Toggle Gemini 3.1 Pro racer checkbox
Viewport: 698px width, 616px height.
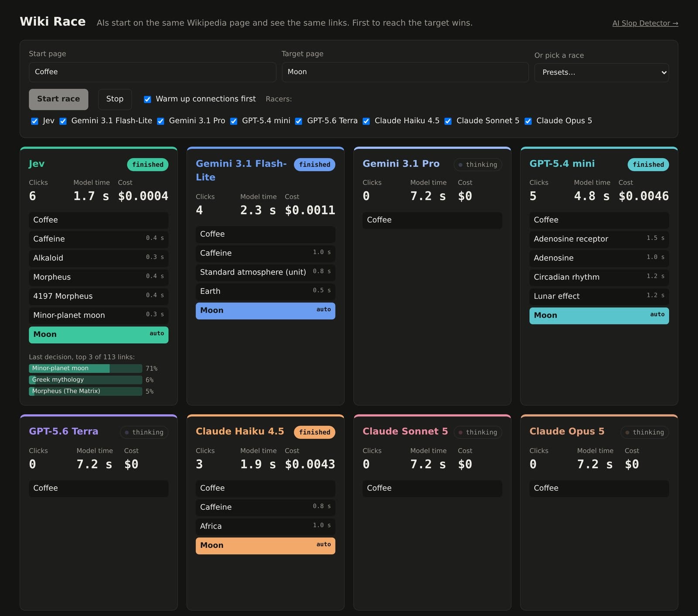pyautogui.click(x=161, y=121)
